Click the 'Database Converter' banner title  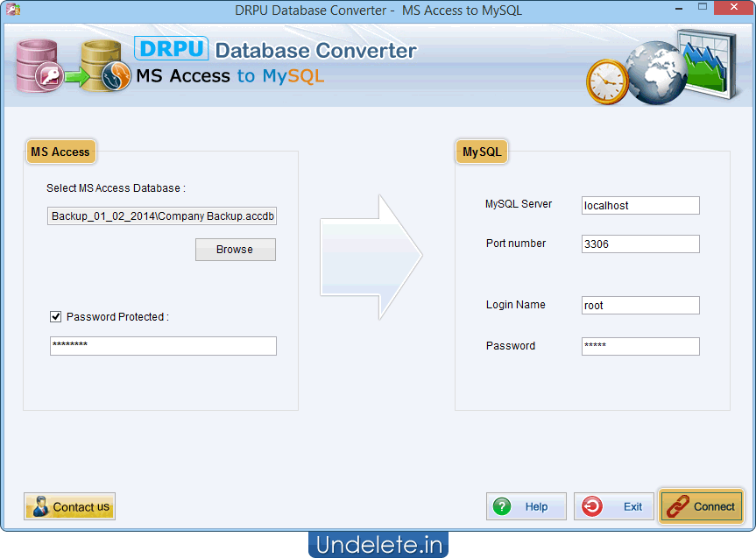click(316, 51)
